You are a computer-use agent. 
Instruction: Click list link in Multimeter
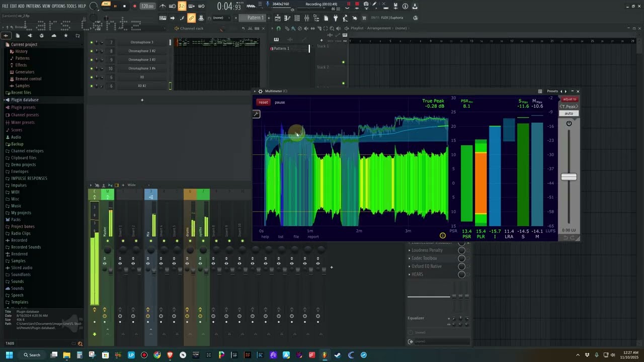(x=281, y=237)
